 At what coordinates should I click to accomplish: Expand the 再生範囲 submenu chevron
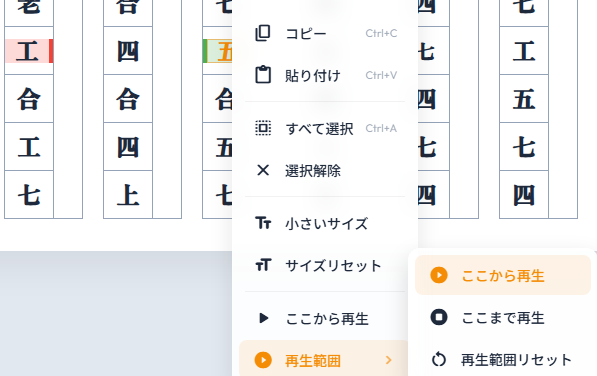tap(388, 360)
